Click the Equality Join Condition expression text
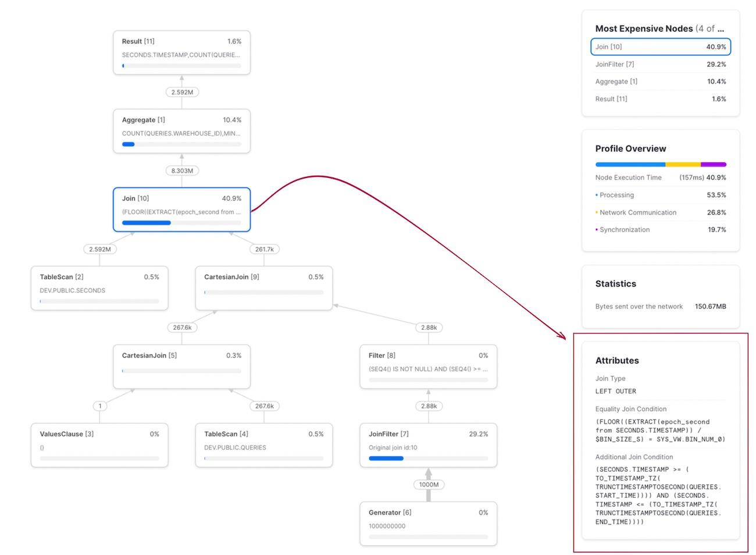This screenshot has height=555, width=756. point(660,431)
